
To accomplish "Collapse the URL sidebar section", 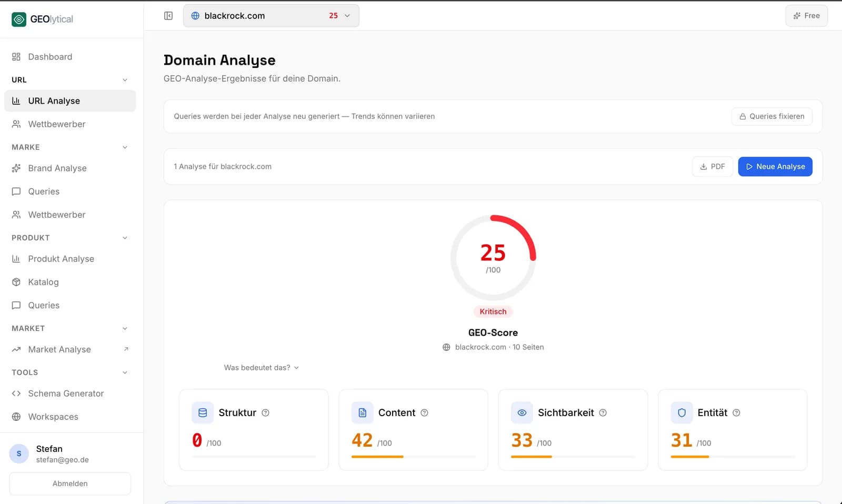I will (x=125, y=80).
